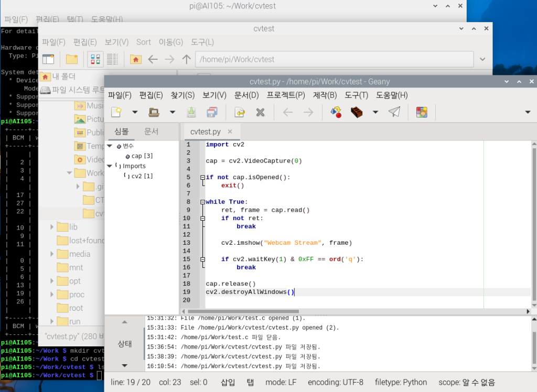
Task: Expand the lib folder in tree
Action: click(52, 227)
